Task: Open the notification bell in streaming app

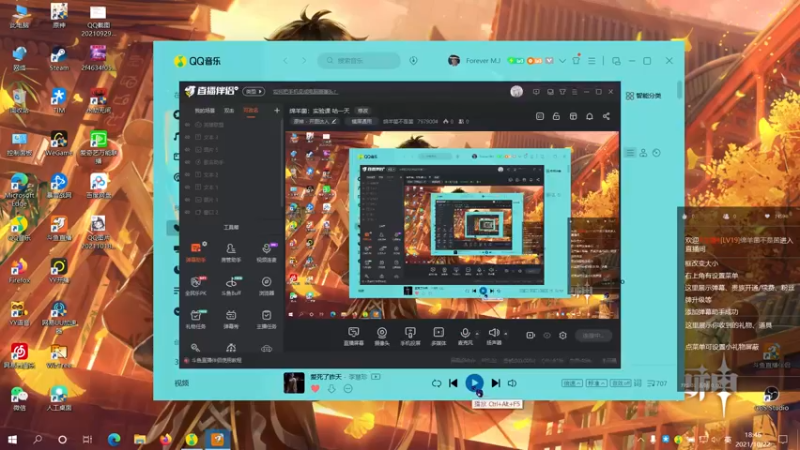Action: [589, 116]
